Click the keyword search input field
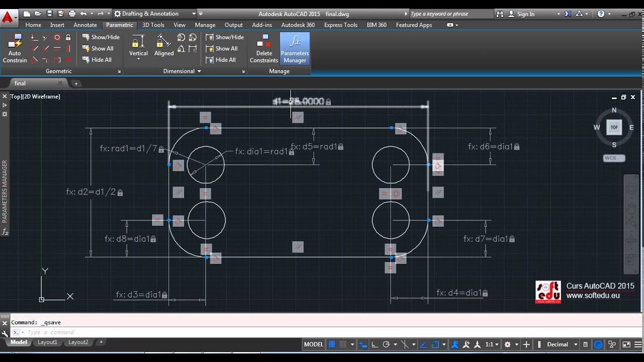Viewport: 644px width, 362px height. [x=451, y=14]
